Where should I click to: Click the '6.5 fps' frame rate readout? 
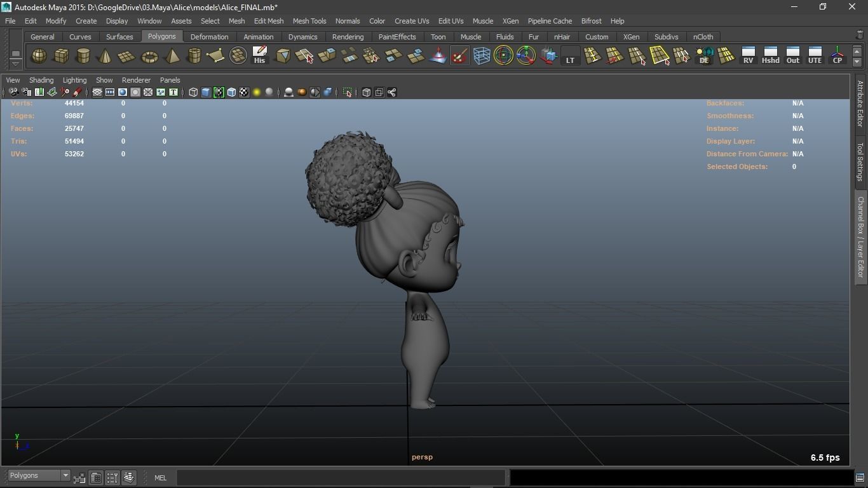click(x=825, y=457)
